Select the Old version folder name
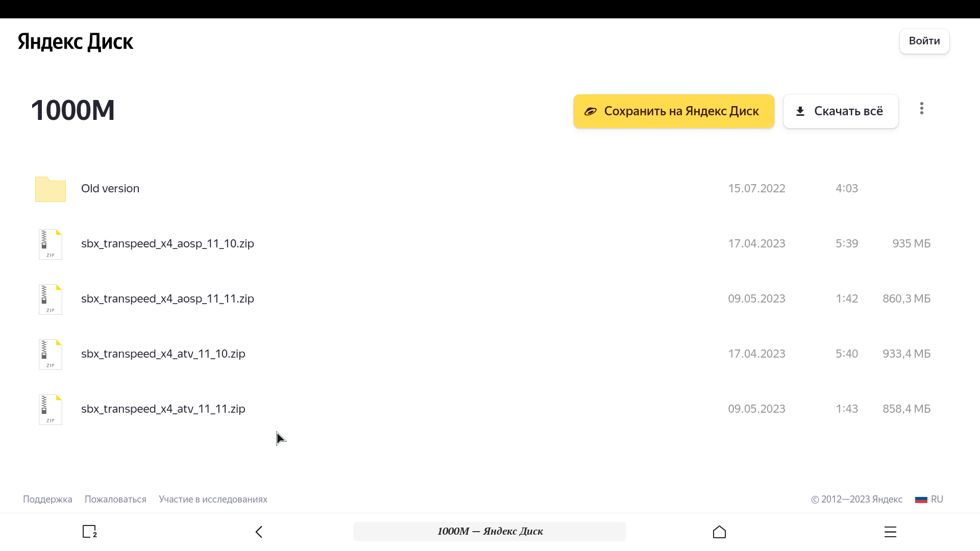Screen dimensions: 980x551 (x=110, y=188)
